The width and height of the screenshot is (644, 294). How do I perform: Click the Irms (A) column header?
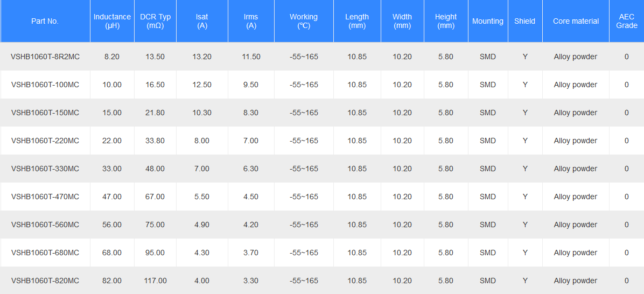click(251, 21)
